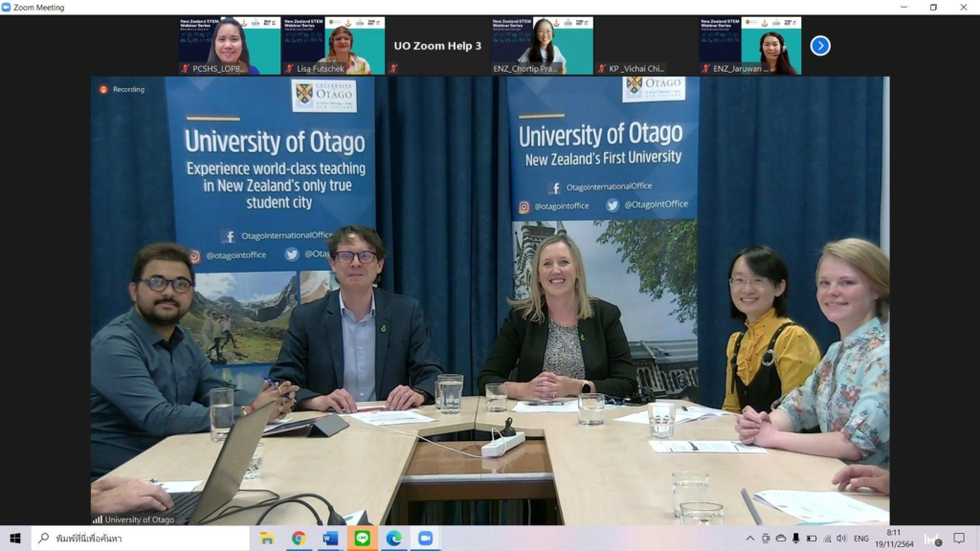Open the clock and date flyout
This screenshot has width=980, height=551.
point(895,538)
